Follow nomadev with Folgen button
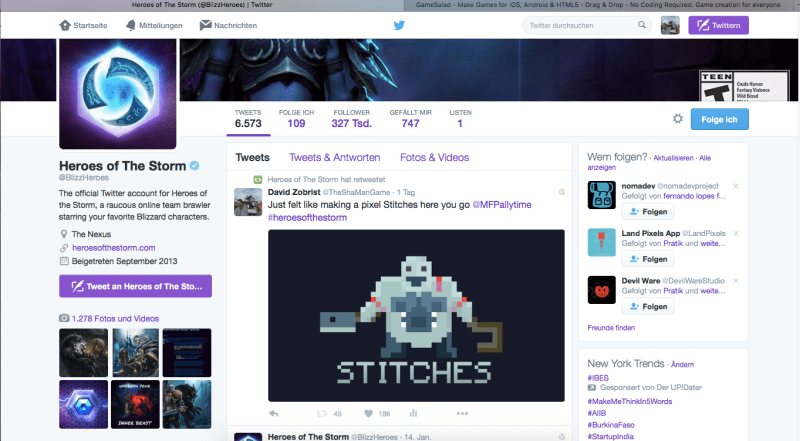The height and width of the screenshot is (441, 800). click(648, 211)
